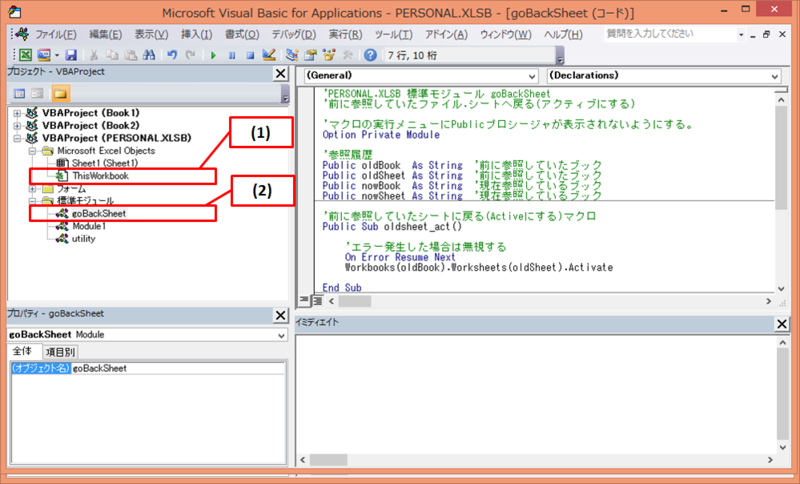Save PERSONAL.XLSB with the floppy icon
The height and width of the screenshot is (484, 800).
click(71, 55)
